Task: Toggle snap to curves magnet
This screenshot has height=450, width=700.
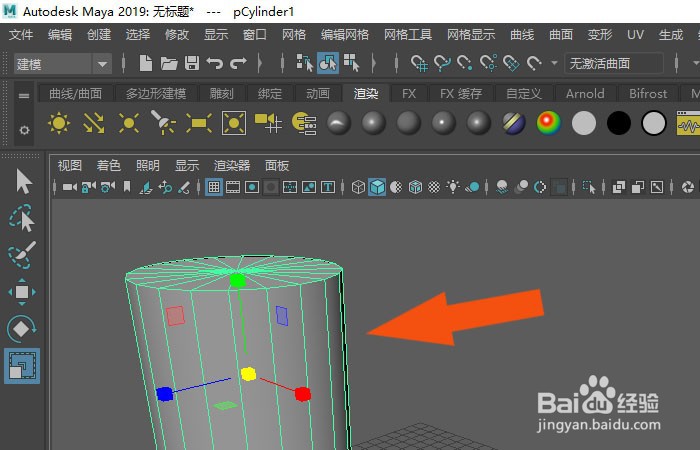Action: click(x=442, y=63)
